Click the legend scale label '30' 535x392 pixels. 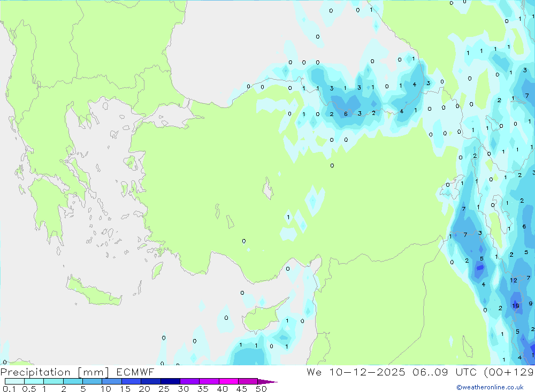183,389
